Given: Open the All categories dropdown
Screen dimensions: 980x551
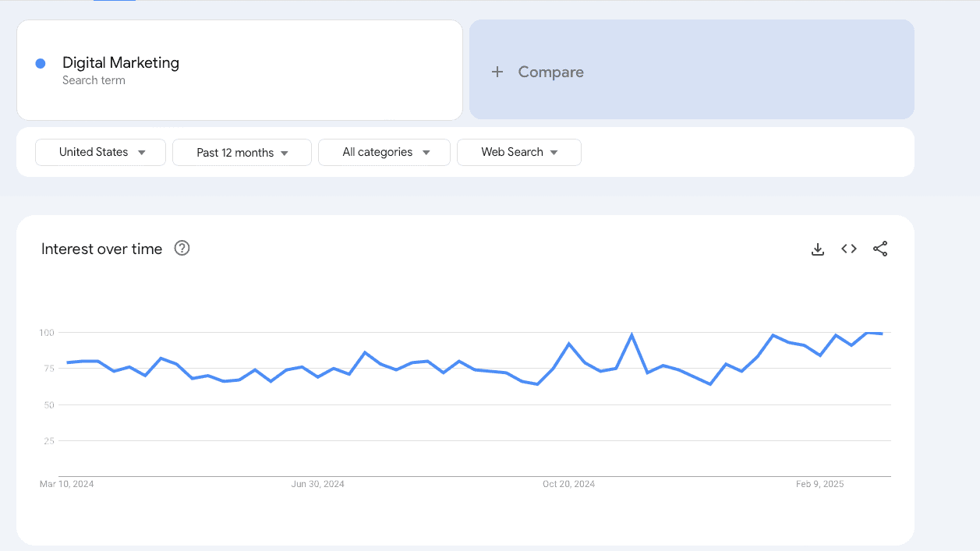Looking at the screenshot, I should 384,153.
